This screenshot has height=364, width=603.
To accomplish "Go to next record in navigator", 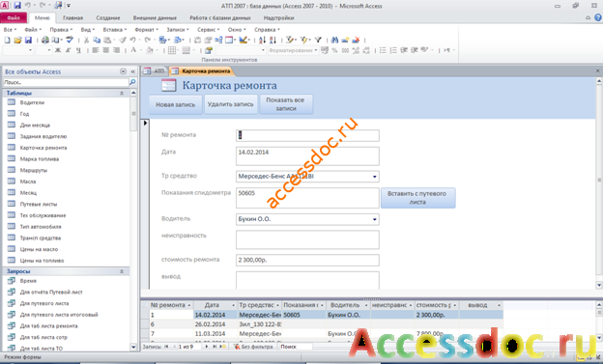I will [207, 347].
